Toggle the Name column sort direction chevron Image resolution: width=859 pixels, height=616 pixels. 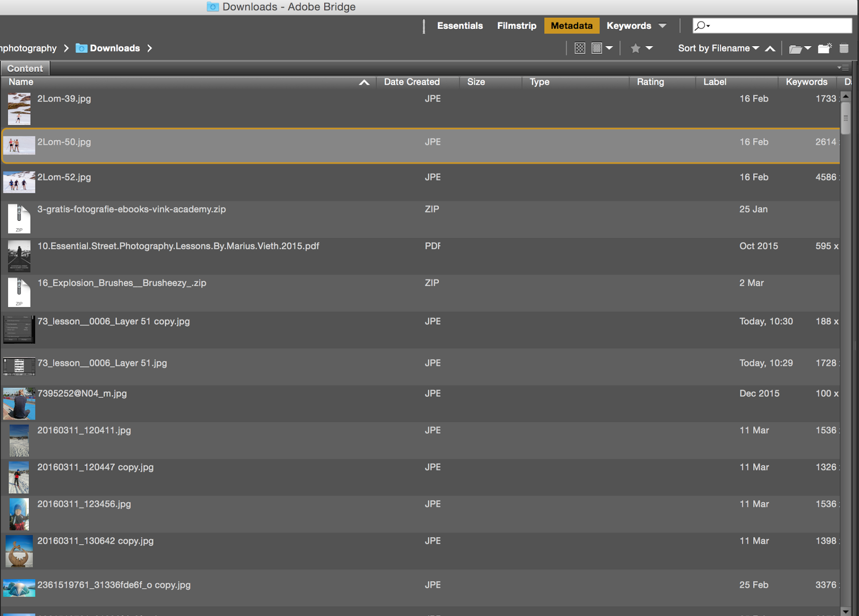[x=364, y=82]
